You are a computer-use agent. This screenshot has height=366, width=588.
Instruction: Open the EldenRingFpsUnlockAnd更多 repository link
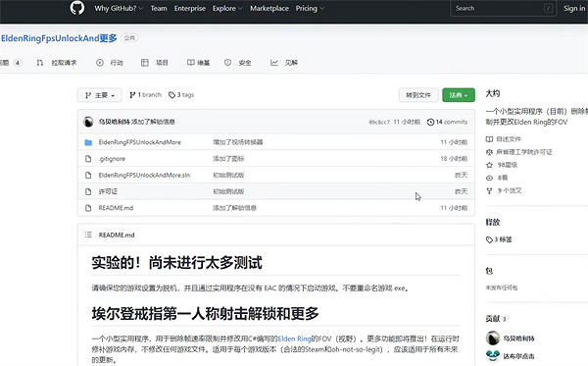point(59,38)
